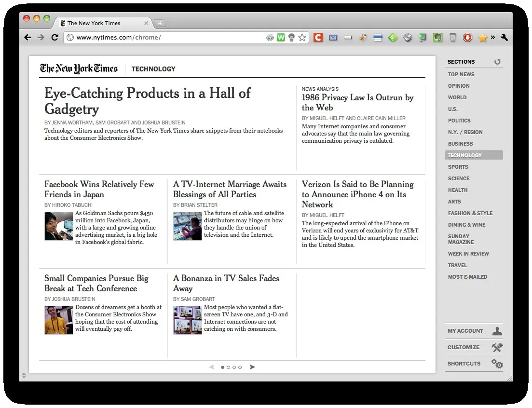This screenshot has width=532, height=408.
Task: Click the green W extension icon in address bar
Action: [x=281, y=37]
